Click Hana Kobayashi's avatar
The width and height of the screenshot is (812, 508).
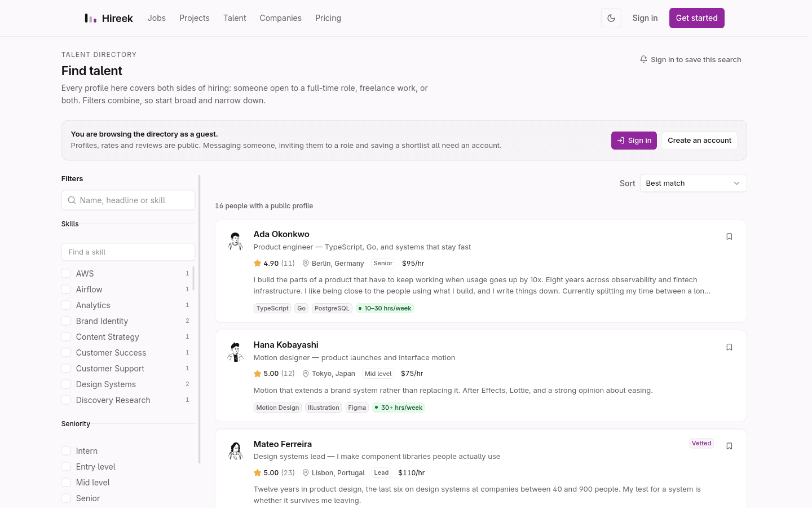pyautogui.click(x=236, y=352)
